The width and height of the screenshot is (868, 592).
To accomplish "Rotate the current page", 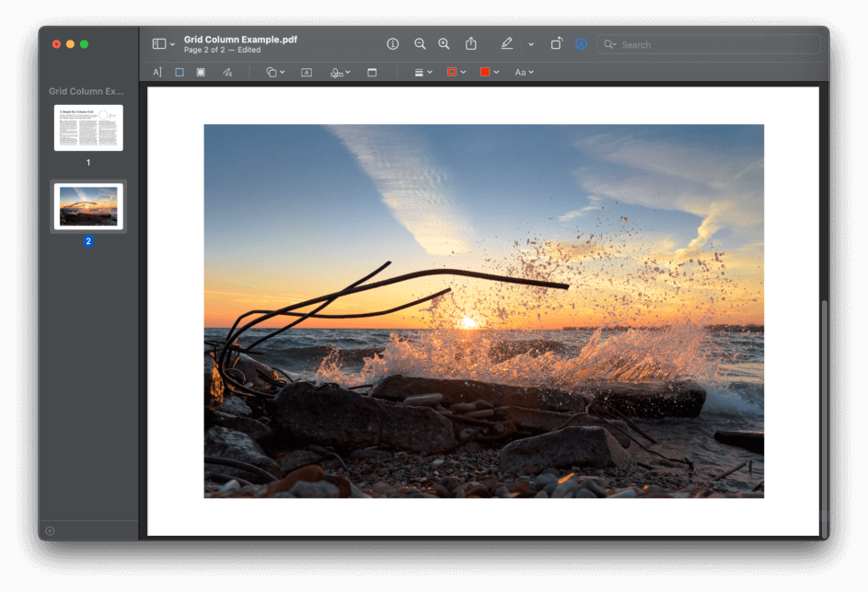I will 555,43.
